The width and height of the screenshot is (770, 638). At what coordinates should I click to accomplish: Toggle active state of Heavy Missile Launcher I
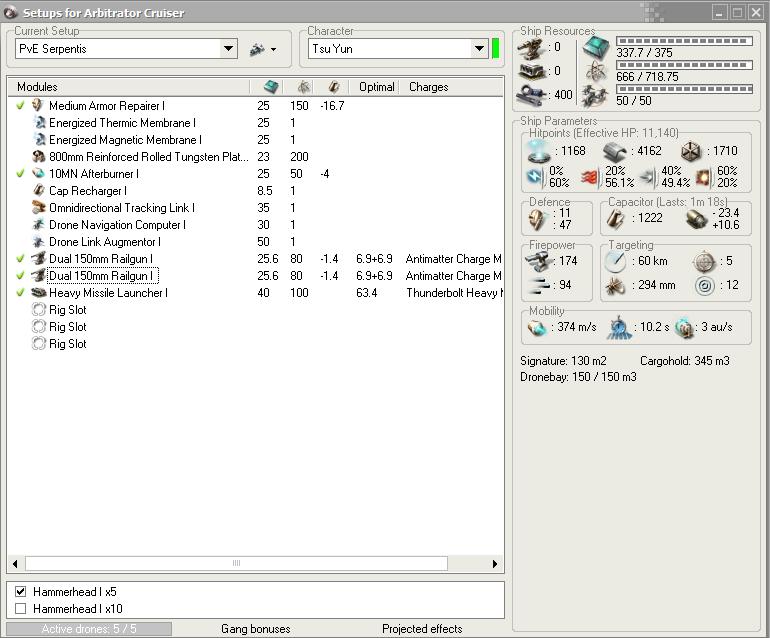[20, 293]
